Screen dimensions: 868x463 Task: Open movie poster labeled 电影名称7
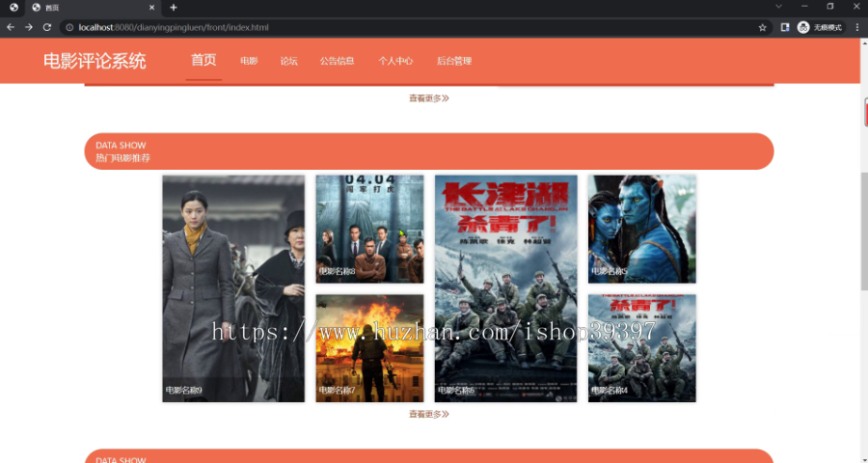(369, 348)
